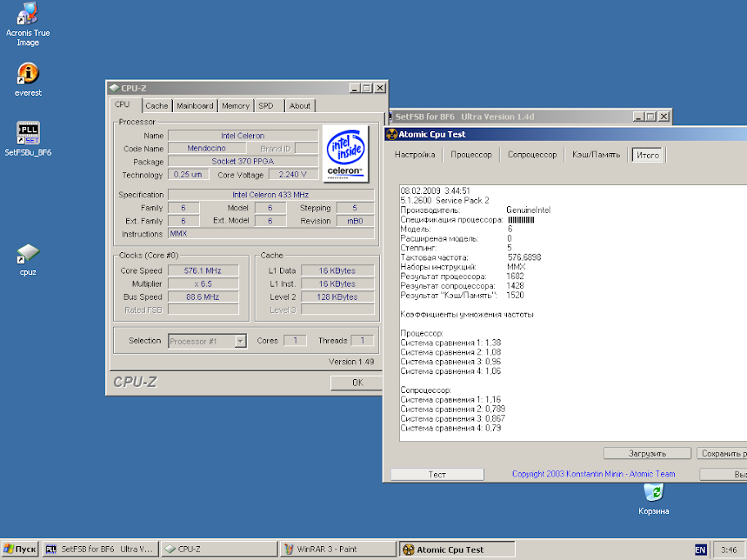The height and width of the screenshot is (560, 747).
Task: Click the Core Voltage value 2.240 V
Action: (293, 174)
